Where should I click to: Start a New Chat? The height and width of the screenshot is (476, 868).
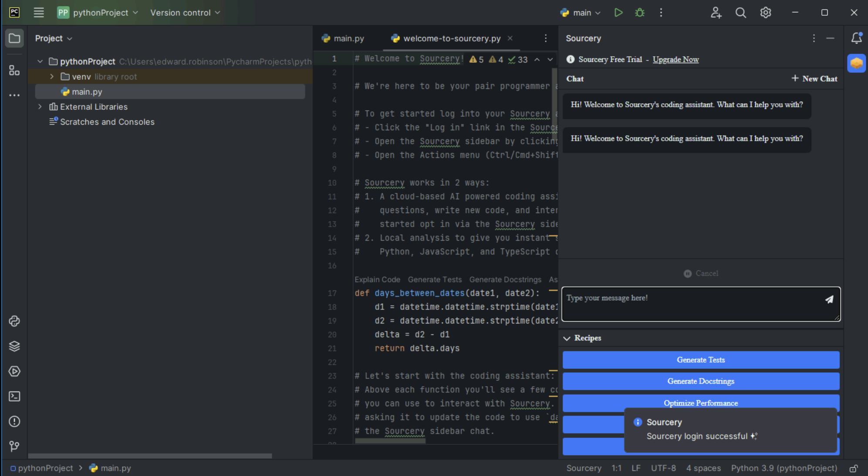coord(814,79)
